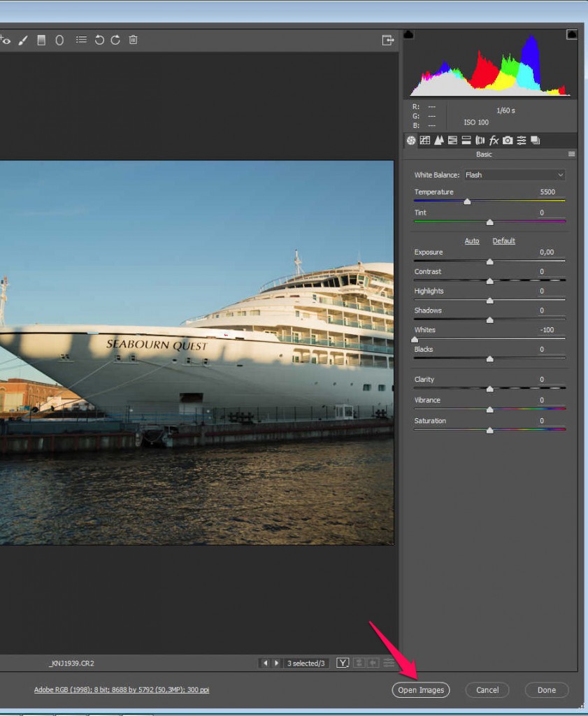Click the Open Images button
Image resolution: width=588 pixels, height=716 pixels.
click(x=421, y=690)
